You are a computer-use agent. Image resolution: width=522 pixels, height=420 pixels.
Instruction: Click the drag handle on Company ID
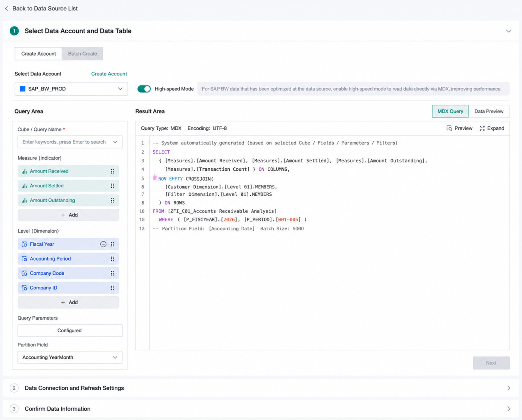pyautogui.click(x=112, y=288)
